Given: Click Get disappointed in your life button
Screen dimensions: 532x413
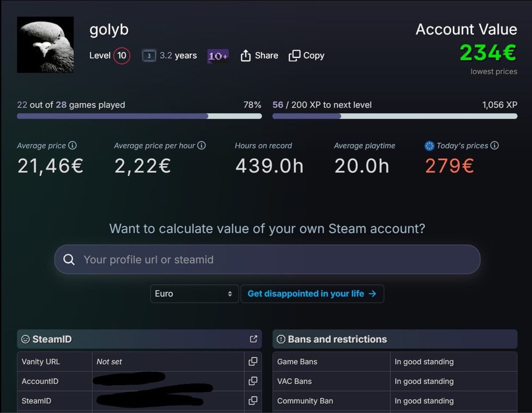Looking at the screenshot, I should click(x=312, y=294).
